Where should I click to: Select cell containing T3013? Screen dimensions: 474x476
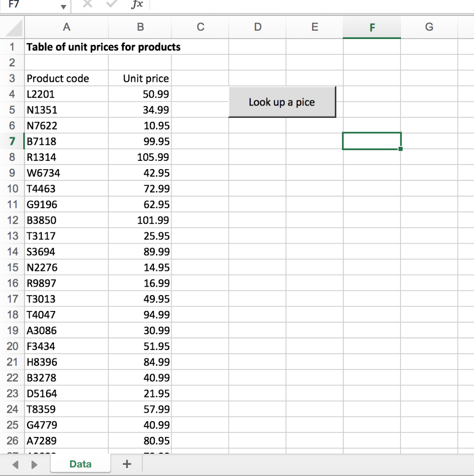pos(67,299)
